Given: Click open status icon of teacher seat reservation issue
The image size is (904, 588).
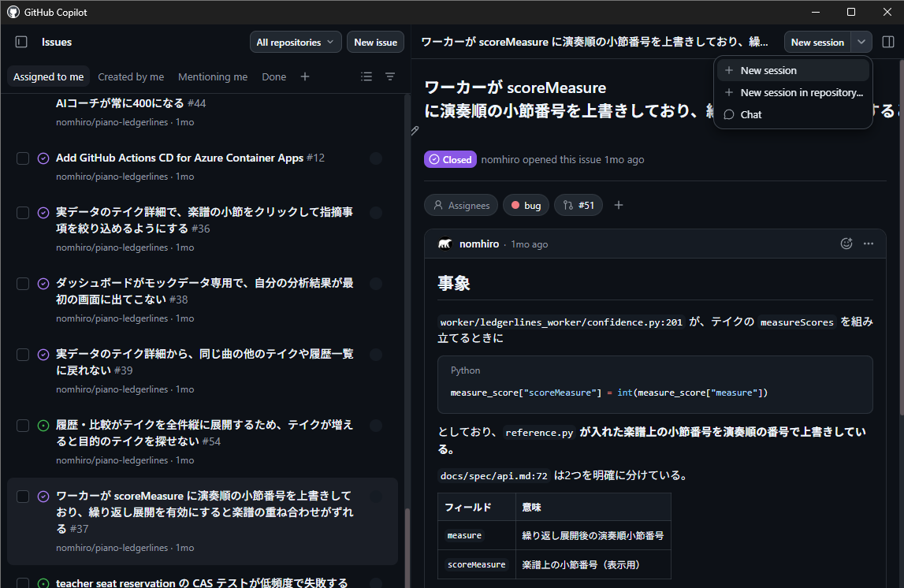Looking at the screenshot, I should point(43,582).
